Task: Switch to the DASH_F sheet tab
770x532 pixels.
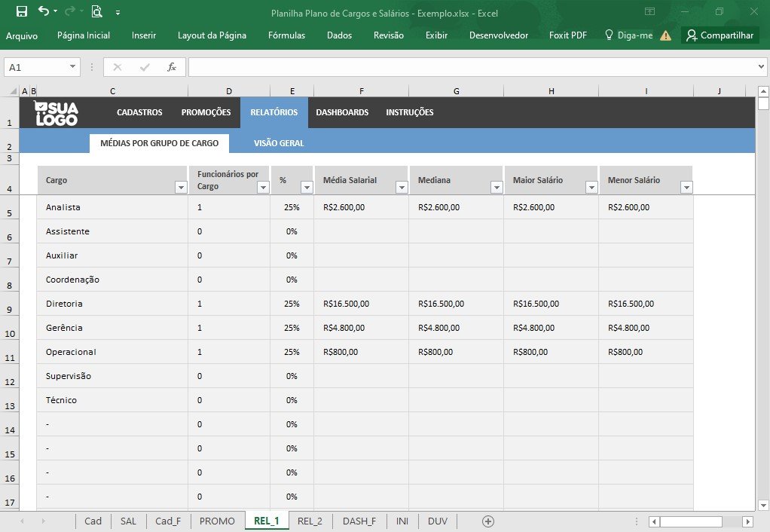Action: [x=359, y=521]
